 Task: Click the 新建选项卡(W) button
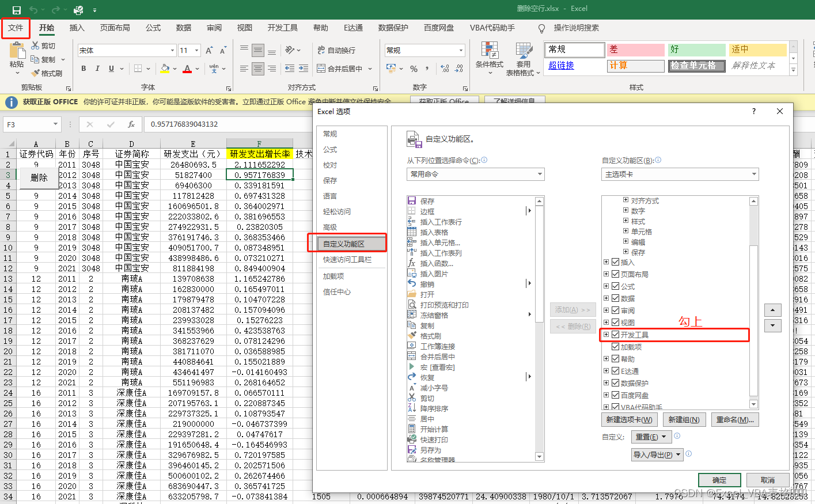[x=630, y=419]
